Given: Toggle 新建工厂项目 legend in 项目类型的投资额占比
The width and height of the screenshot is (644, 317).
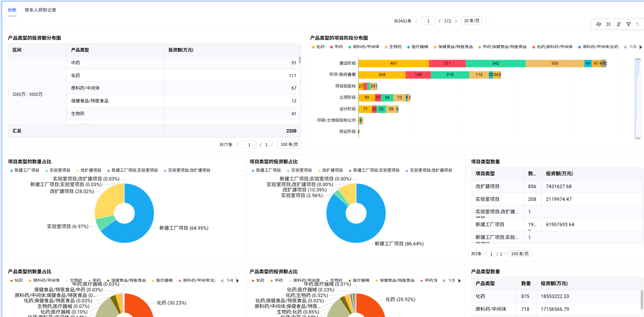Looking at the screenshot, I should pos(266,171).
